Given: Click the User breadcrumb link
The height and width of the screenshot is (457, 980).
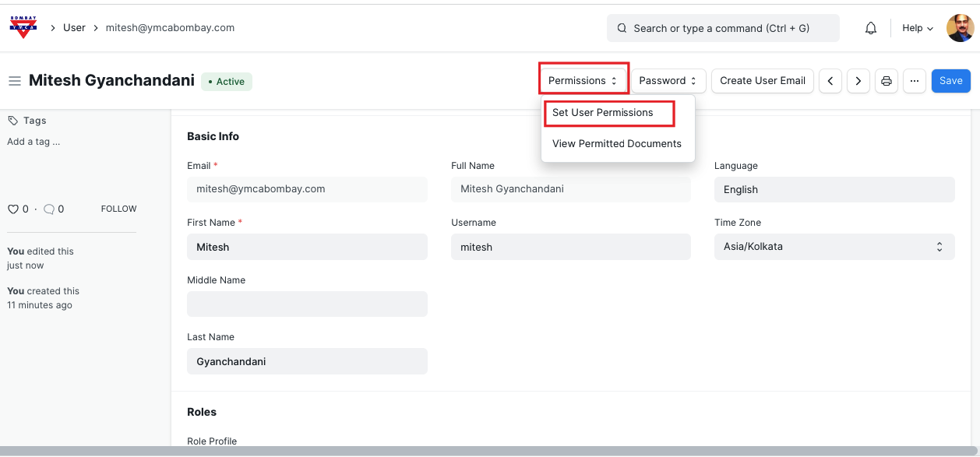Looking at the screenshot, I should pos(74,28).
